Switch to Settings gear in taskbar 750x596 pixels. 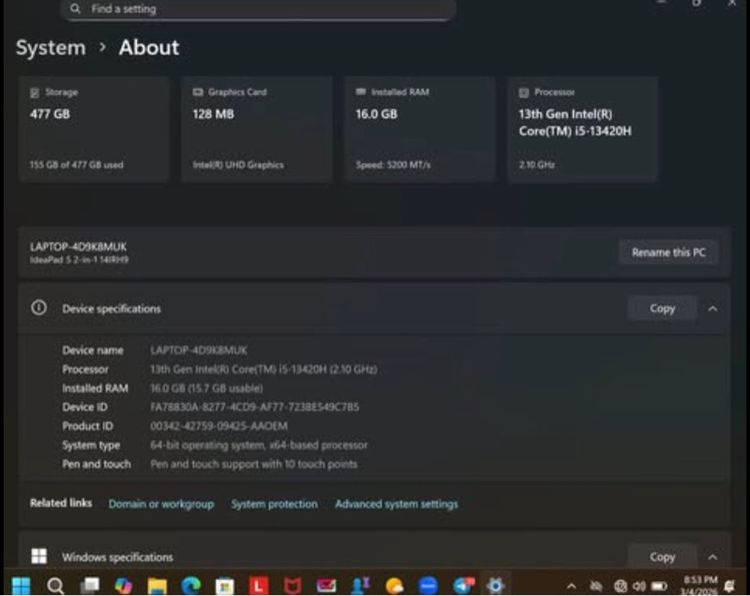[495, 585]
